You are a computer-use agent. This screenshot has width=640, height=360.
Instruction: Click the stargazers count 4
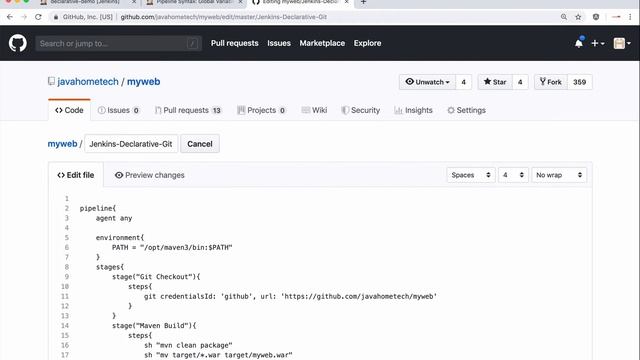click(x=520, y=82)
